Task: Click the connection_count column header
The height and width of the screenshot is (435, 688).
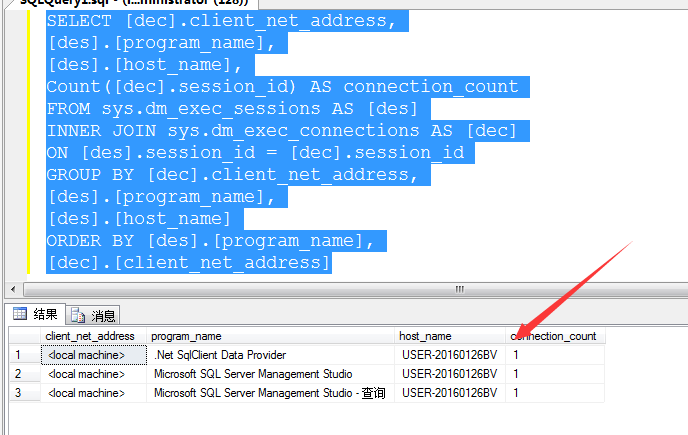Action: [555, 336]
